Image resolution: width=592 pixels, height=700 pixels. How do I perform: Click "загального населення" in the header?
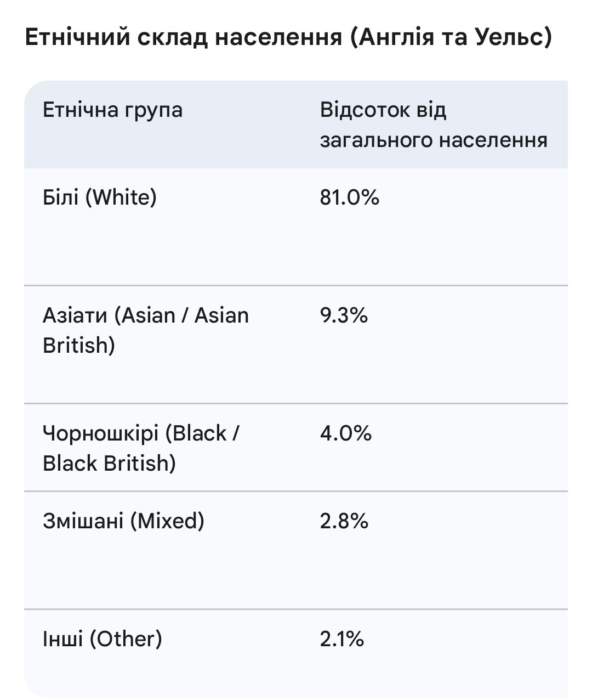[x=433, y=140]
